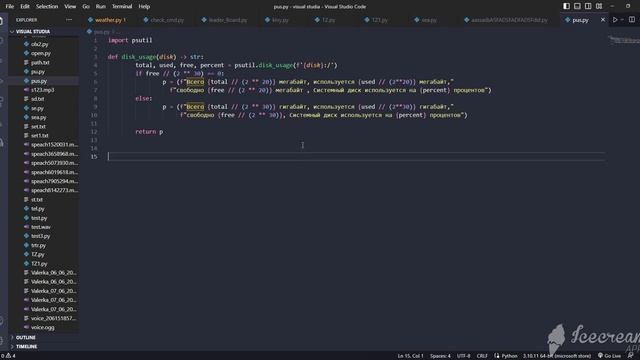Open sd.txt in the Explorer
This screenshot has width=640, height=360.
[x=38, y=99]
